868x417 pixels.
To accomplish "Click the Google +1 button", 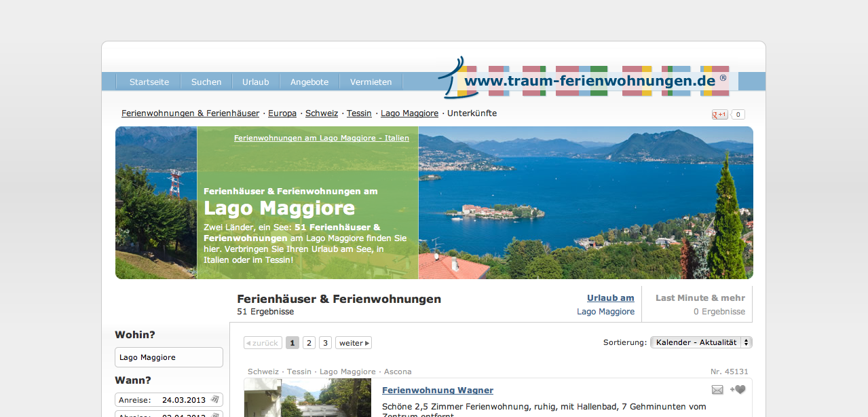I will tap(719, 115).
